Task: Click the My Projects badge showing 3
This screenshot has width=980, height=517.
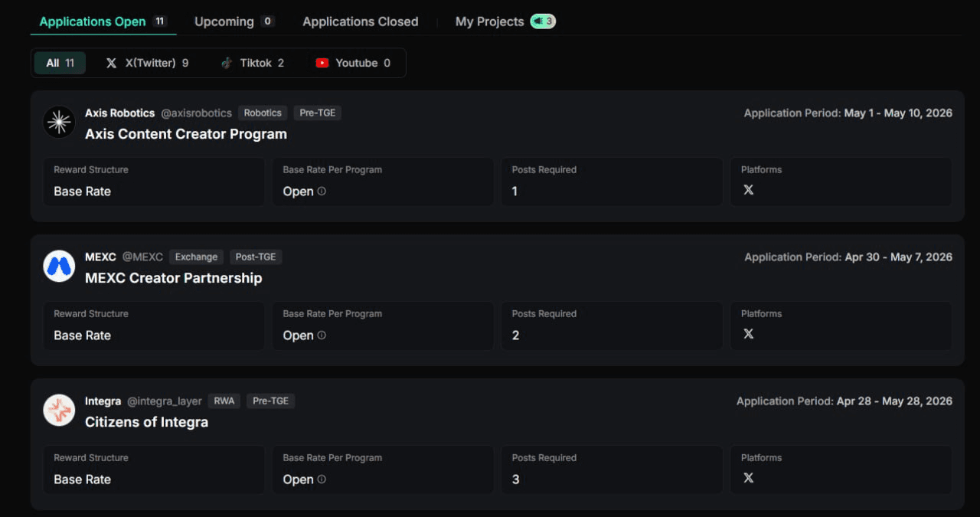Action: (x=543, y=21)
